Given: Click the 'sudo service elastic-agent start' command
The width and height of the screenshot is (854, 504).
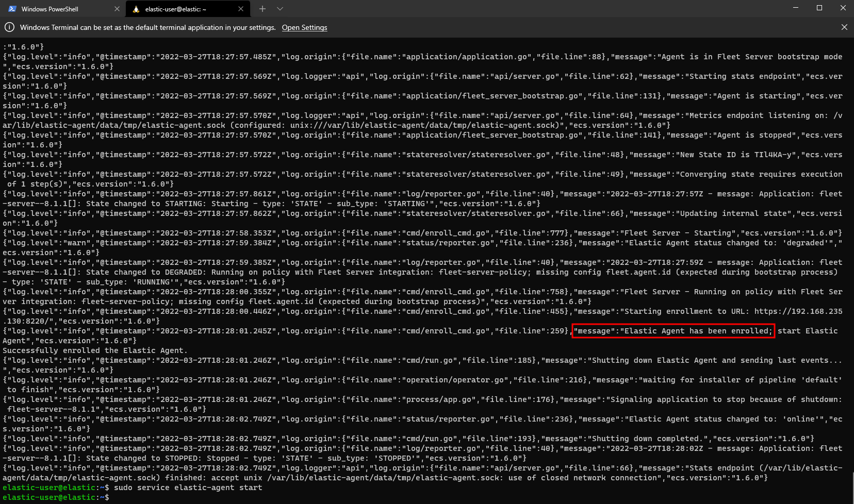Looking at the screenshot, I should point(188,488).
